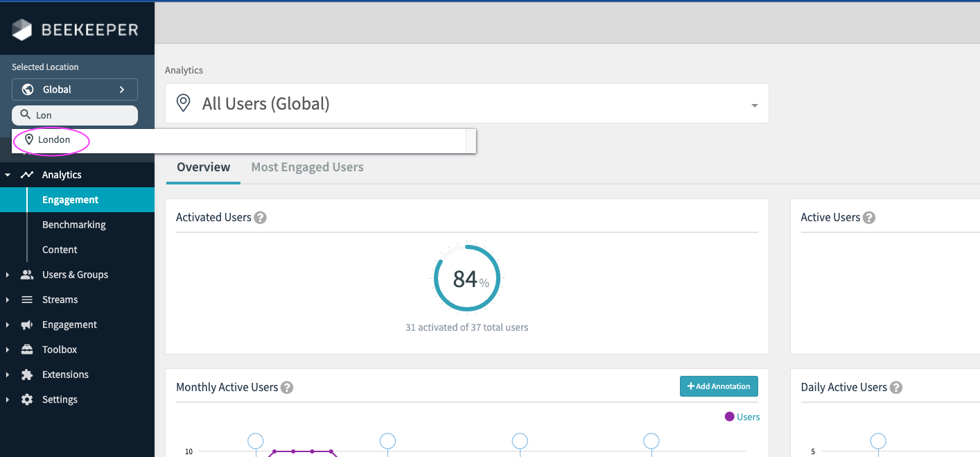
Task: Collapse the Analytics section arrow
Action: point(8,175)
